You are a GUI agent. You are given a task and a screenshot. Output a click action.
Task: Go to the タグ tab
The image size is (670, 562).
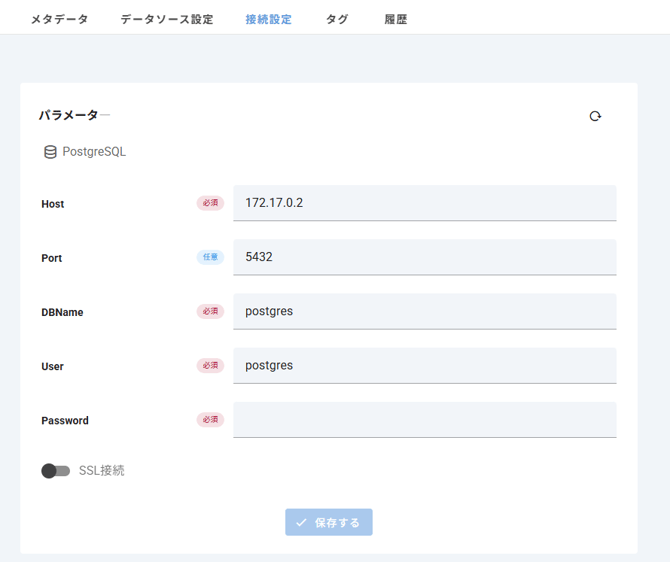click(x=337, y=19)
